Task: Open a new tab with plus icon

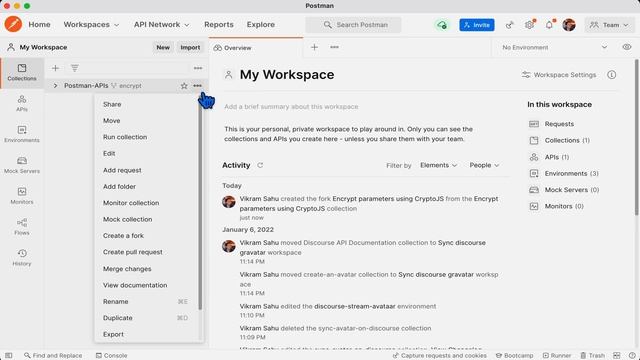Action: click(314, 47)
